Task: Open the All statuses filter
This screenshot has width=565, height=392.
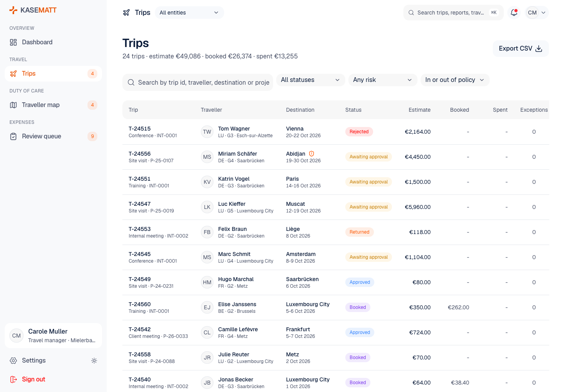Action: click(x=311, y=80)
